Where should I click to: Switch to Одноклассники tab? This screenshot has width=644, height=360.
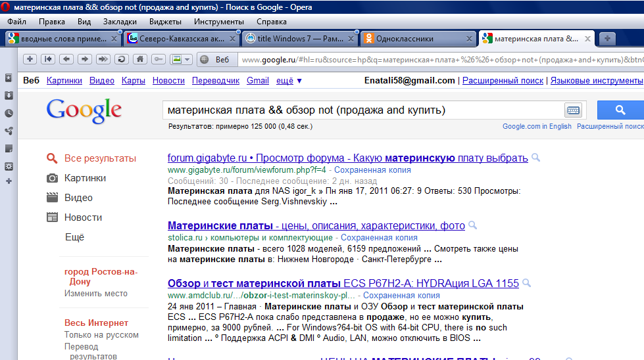coord(418,39)
